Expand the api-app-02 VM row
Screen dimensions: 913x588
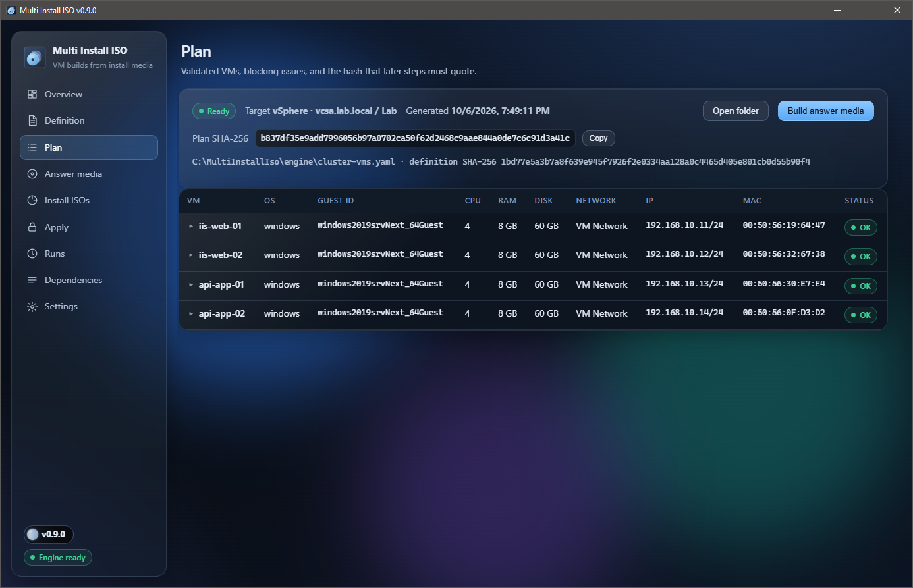(x=191, y=313)
